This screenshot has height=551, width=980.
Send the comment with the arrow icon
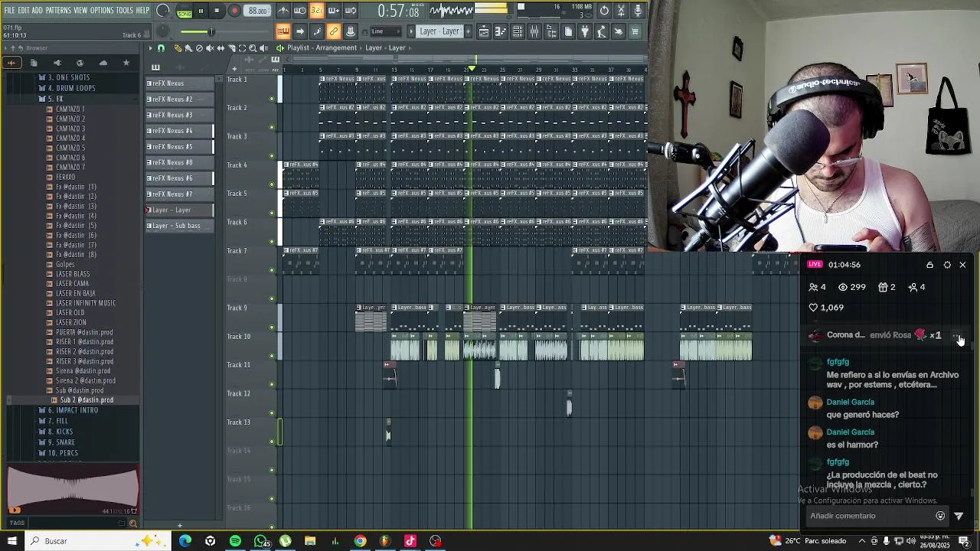pyautogui.click(x=959, y=516)
